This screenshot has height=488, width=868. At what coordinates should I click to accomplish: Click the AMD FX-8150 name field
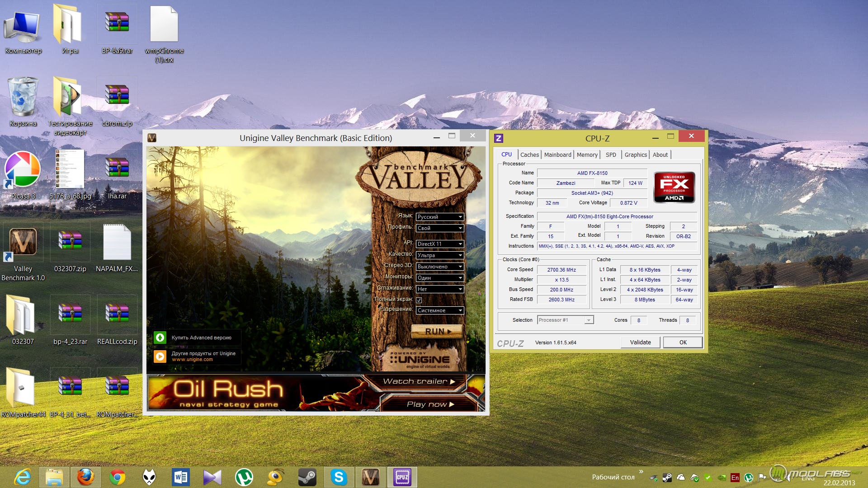tap(592, 173)
